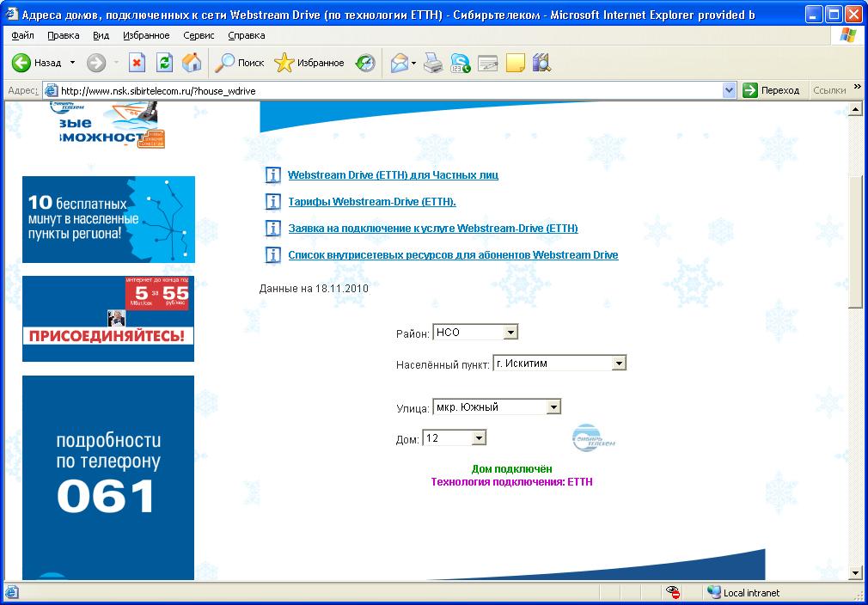Open the Правка menu
Viewport: 868px width, 605px height.
point(63,35)
